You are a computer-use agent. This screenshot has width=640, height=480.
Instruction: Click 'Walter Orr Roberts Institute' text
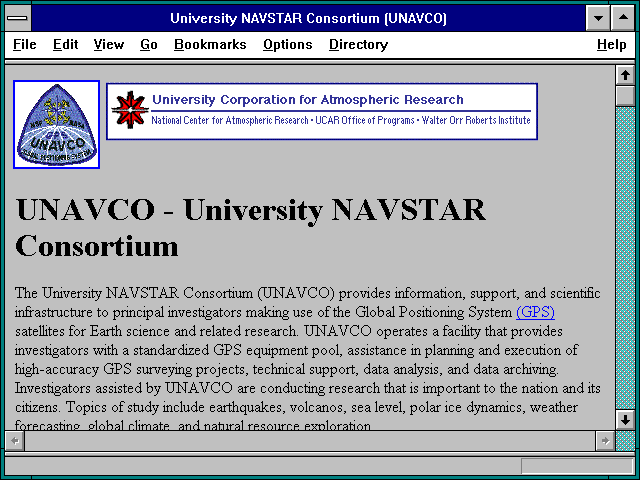point(476,120)
